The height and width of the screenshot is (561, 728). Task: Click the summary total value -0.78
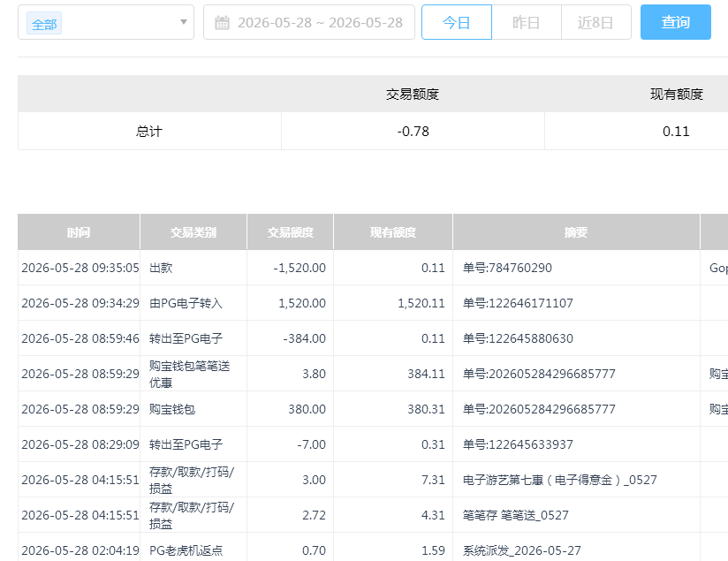coord(413,132)
